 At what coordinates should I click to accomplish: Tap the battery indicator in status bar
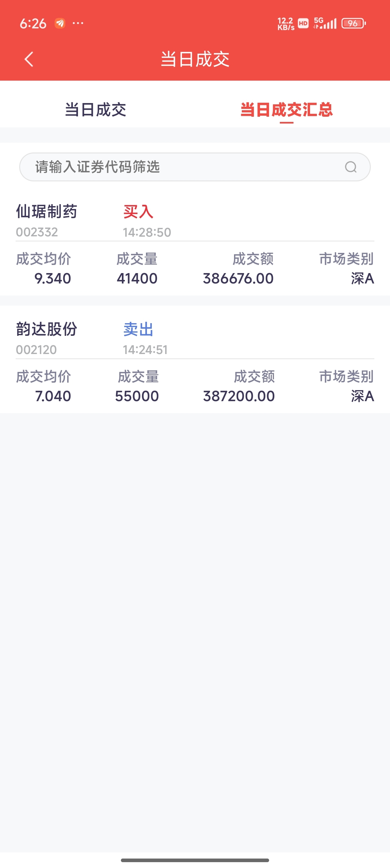click(x=353, y=23)
